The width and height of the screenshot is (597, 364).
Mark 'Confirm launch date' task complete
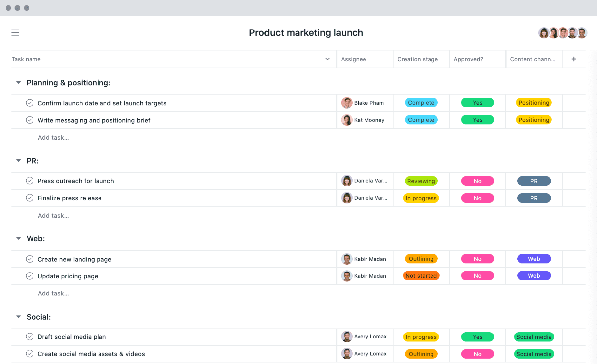point(30,103)
